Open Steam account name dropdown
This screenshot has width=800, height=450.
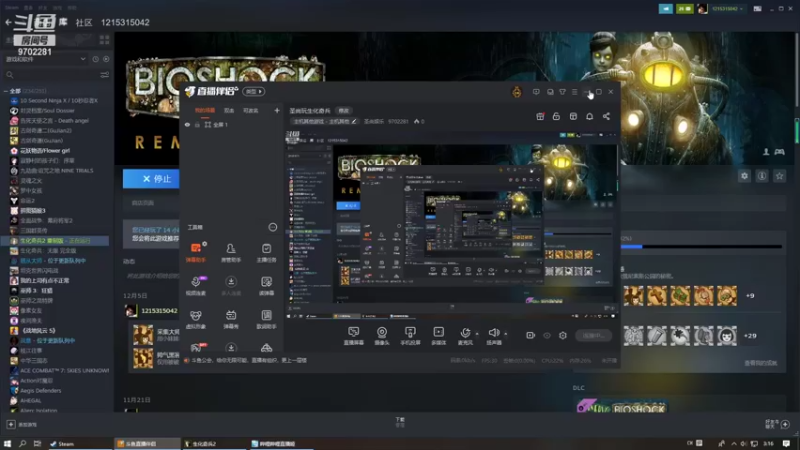(x=727, y=9)
